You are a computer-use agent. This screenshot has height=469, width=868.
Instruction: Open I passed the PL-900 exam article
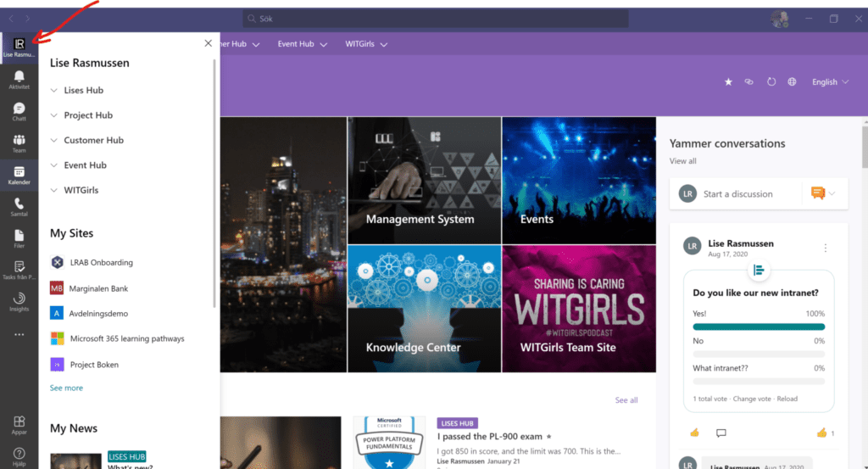(x=489, y=436)
